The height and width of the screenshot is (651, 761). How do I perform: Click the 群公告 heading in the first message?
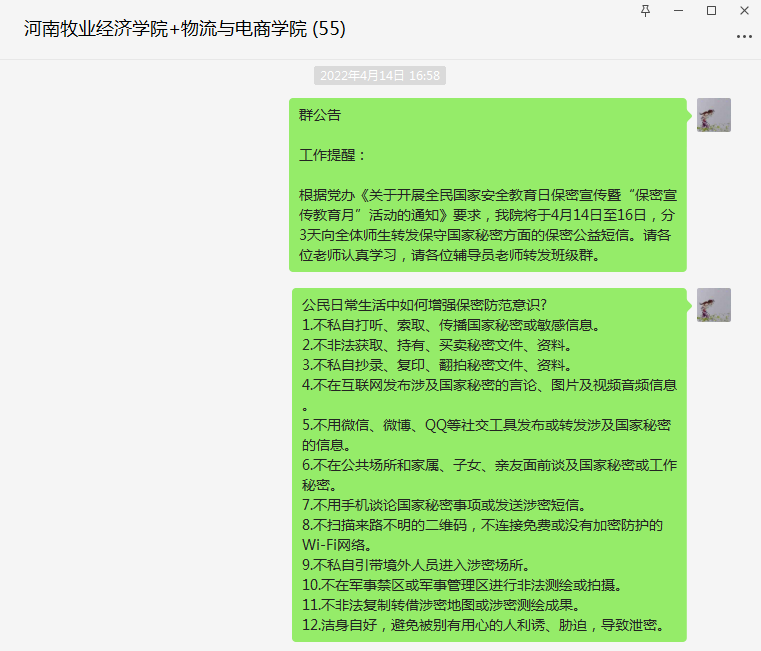coord(320,115)
